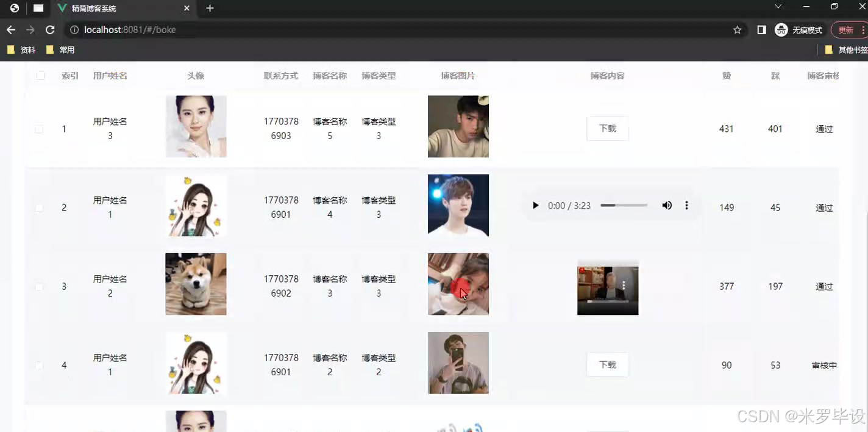This screenshot has width=868, height=432.
Task: Click the avatar image in row 1
Action: (196, 126)
